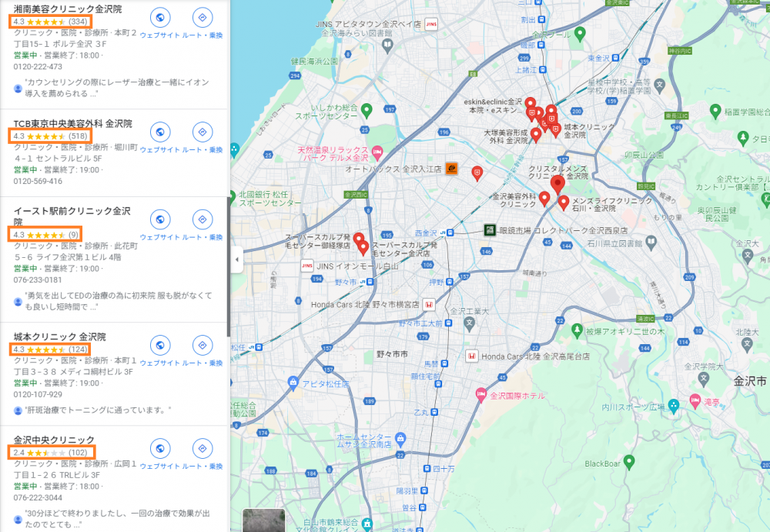Get route directions to 金沢中央クリニック
Screen dimensions: 770x532
pos(203,449)
